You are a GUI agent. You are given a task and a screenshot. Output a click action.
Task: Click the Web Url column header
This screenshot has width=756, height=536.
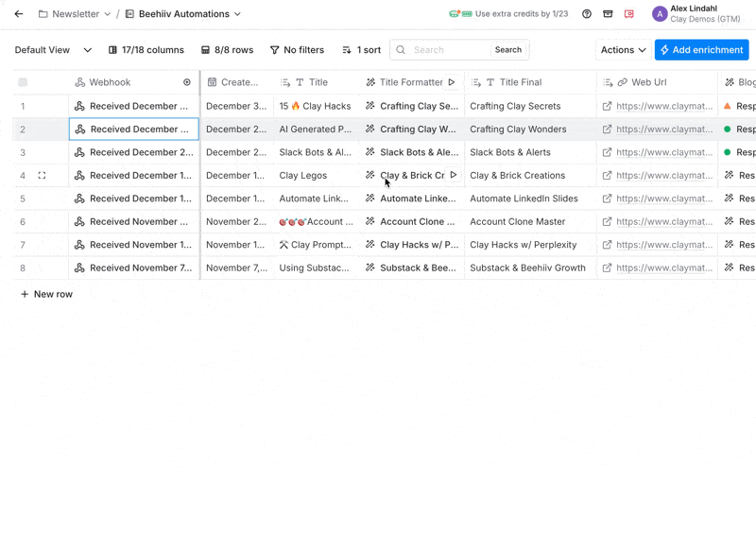(x=657, y=82)
